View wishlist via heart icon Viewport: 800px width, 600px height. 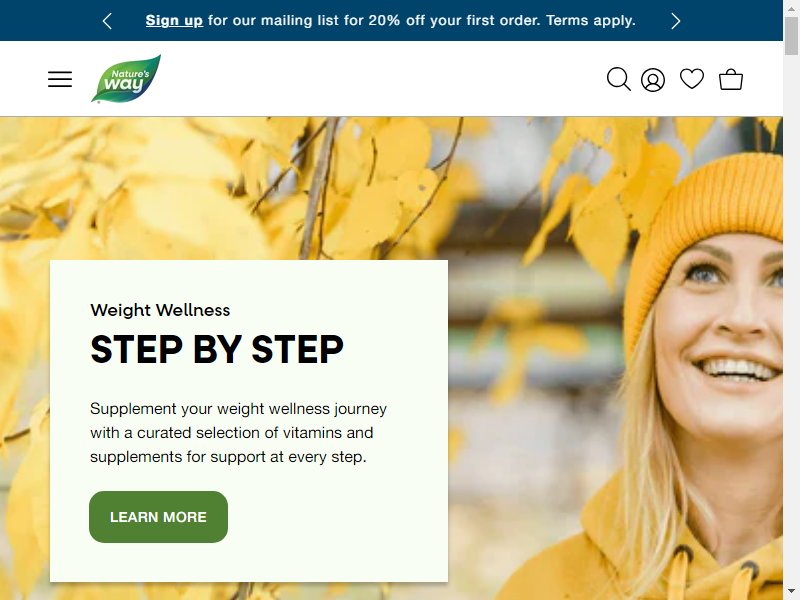(692, 79)
